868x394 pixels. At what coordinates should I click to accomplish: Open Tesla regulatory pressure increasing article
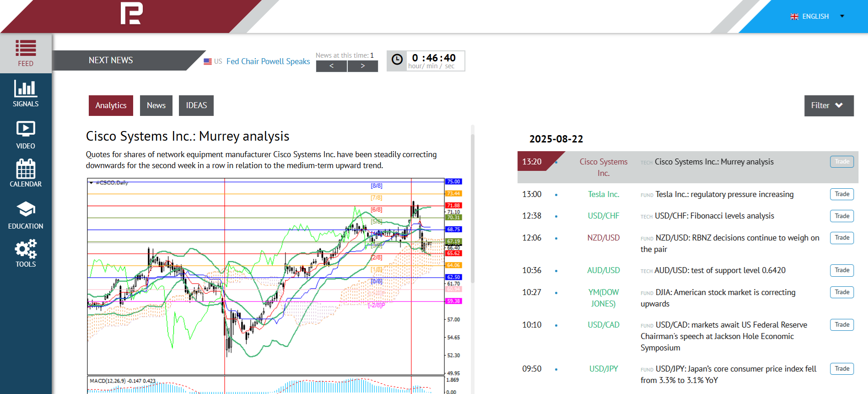724,194
